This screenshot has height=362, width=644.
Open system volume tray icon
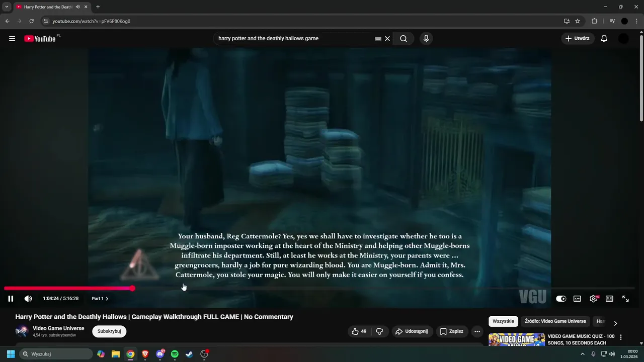pyautogui.click(x=612, y=354)
